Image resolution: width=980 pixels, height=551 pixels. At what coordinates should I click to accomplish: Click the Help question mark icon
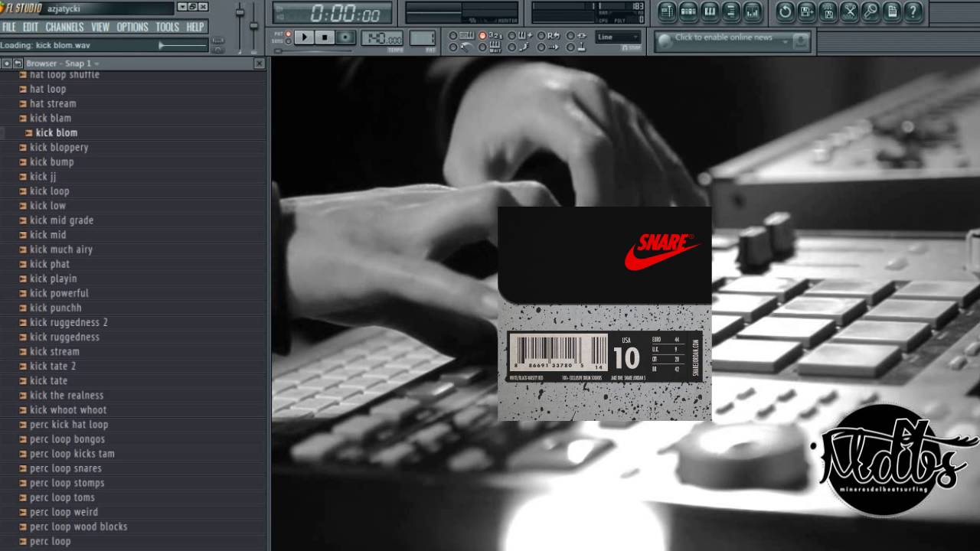[x=913, y=11]
